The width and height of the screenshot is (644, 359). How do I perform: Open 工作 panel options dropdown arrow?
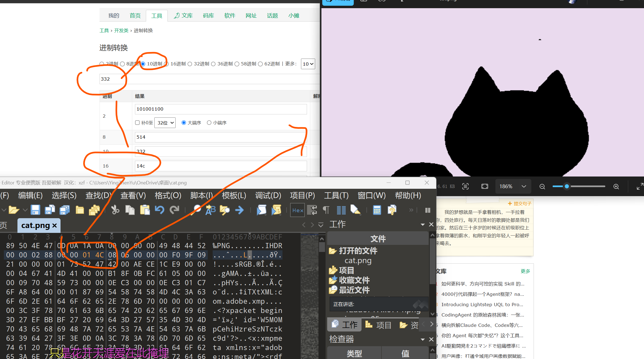click(423, 225)
